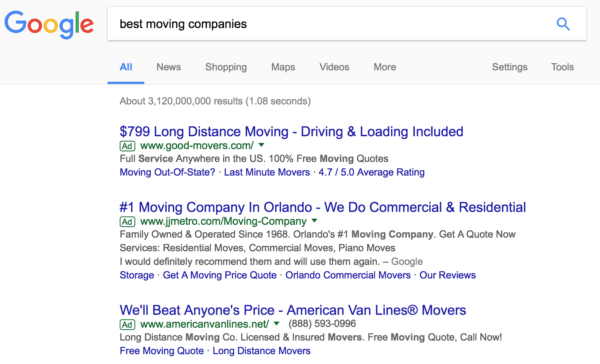Click the Full Service Anywhere in the US description
Viewport: 600px width, 364px height.
[x=254, y=158]
